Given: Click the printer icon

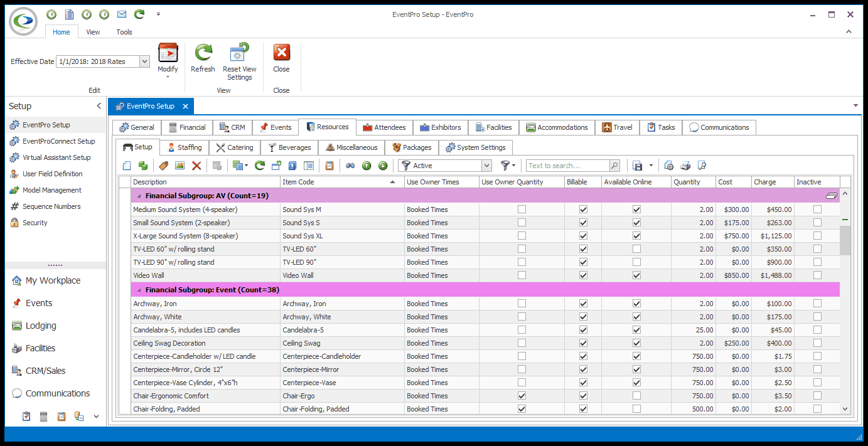Looking at the screenshot, I should point(685,166).
